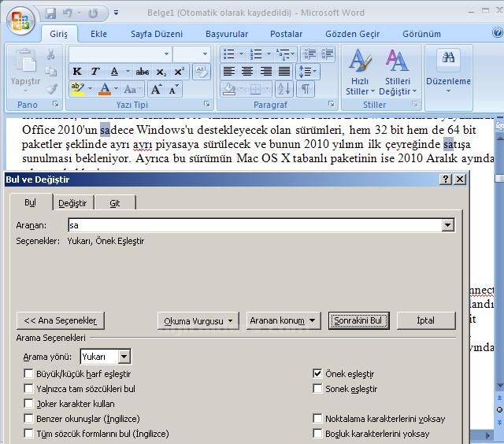The image size is (504, 444).
Task: Apply shading paint bucket color
Action: (229, 89)
